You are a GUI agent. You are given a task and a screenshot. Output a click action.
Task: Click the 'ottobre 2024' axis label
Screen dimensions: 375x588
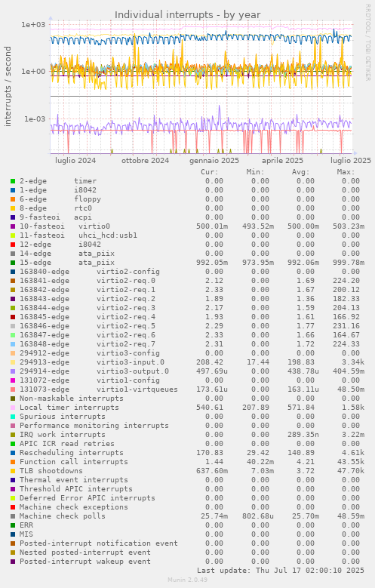145,161
